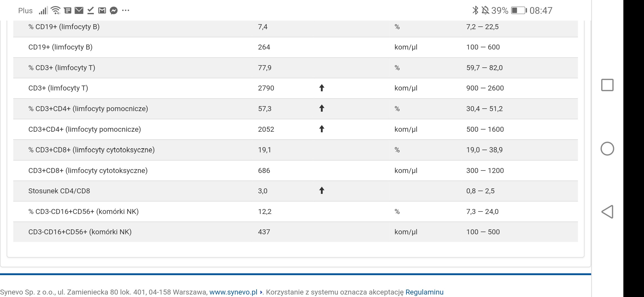Open recent apps with square button
Screen dimensions: 644x297
click(x=607, y=85)
